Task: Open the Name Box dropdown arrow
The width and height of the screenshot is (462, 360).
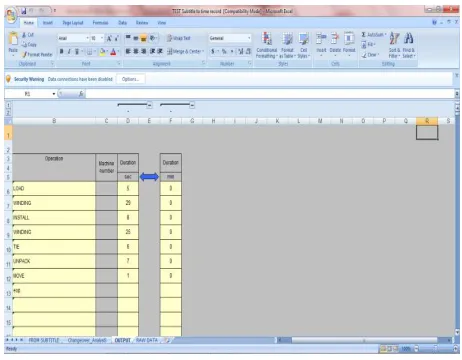Action: [54, 94]
